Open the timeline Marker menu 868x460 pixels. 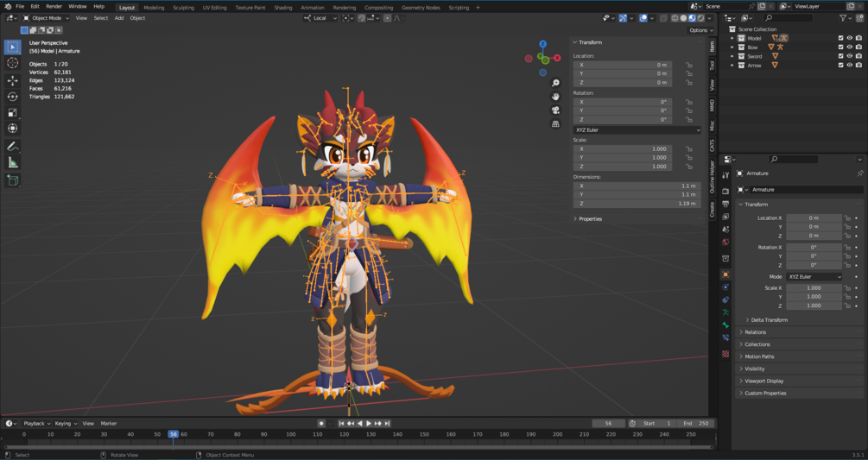[x=109, y=424]
